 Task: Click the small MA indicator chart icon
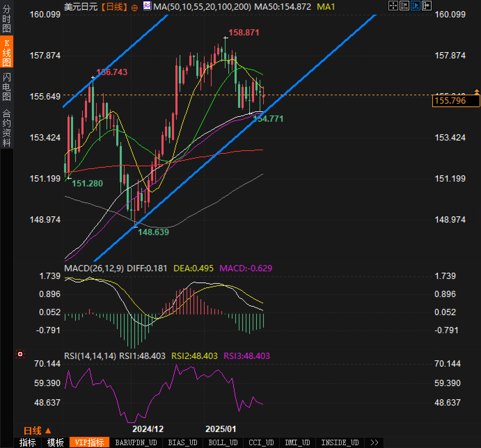148,6
